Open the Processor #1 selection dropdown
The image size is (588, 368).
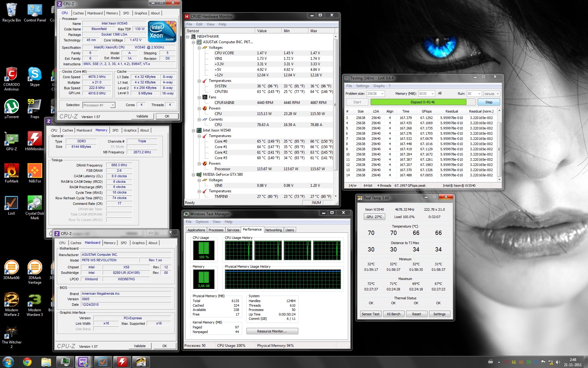113,105
